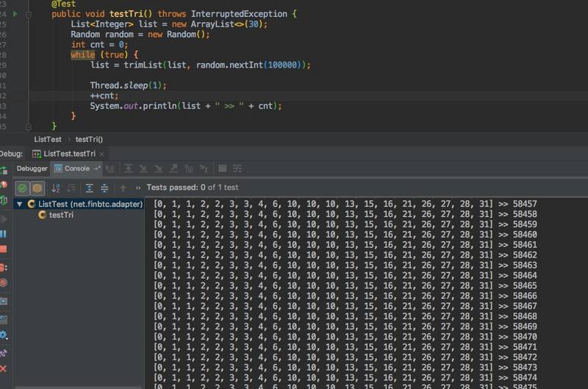This screenshot has width=588, height=389.
Task: Close the ListTest.testTri debug tab
Action: pyautogui.click(x=101, y=154)
